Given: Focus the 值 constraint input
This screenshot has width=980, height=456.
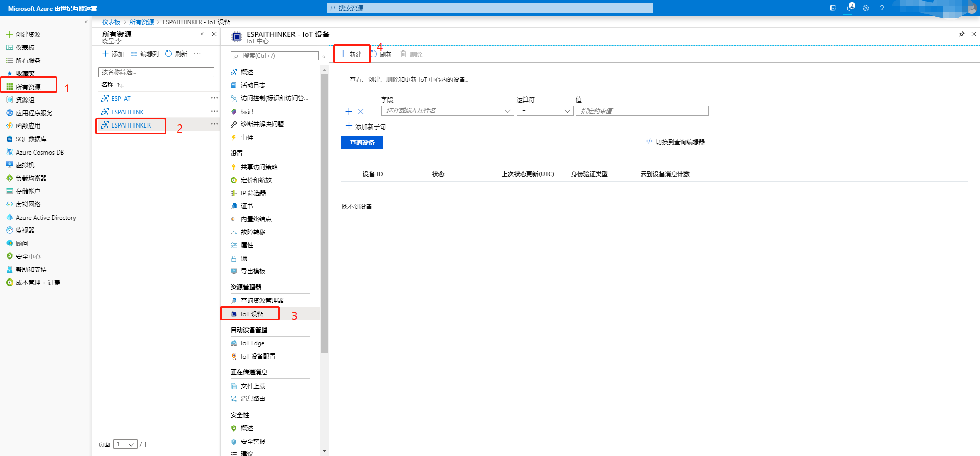Looking at the screenshot, I should point(642,111).
